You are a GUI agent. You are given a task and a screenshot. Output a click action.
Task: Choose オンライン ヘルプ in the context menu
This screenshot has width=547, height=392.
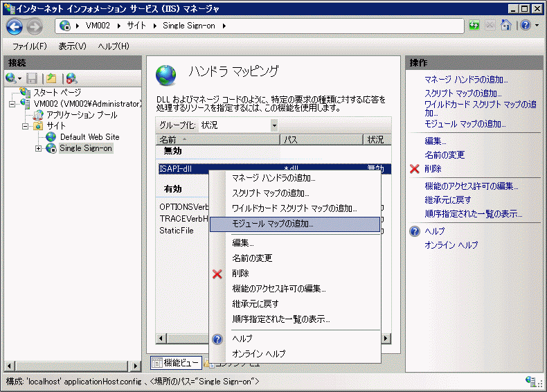coord(295,354)
